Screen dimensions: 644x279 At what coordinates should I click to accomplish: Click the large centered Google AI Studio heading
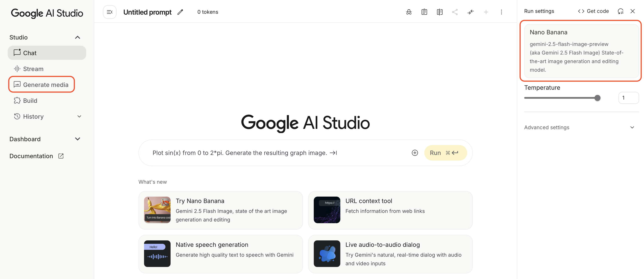(x=305, y=123)
